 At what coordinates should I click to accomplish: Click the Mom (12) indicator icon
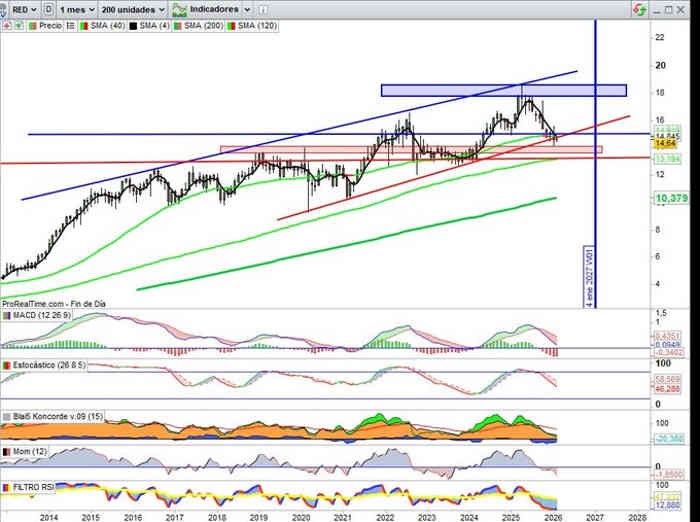click(6, 453)
